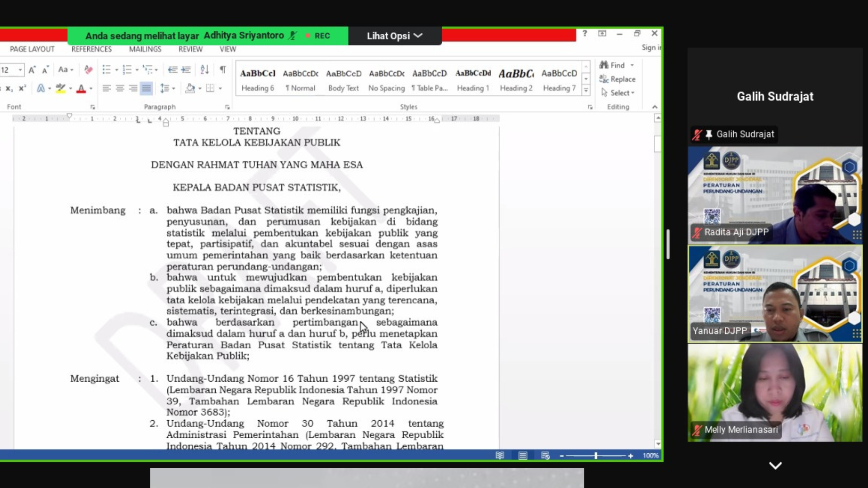Expand the Styles gallery More arrow
The height and width of the screenshot is (488, 868).
click(586, 90)
